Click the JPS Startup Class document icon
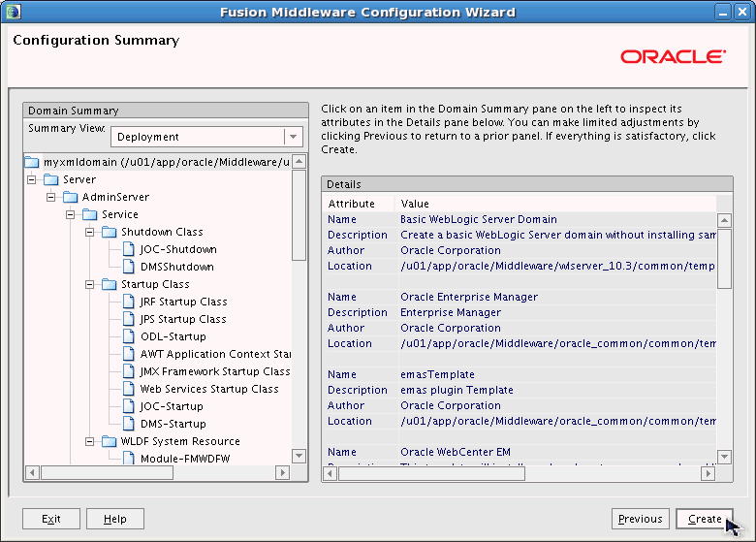Viewport: 756px width, 542px height. tap(129, 319)
